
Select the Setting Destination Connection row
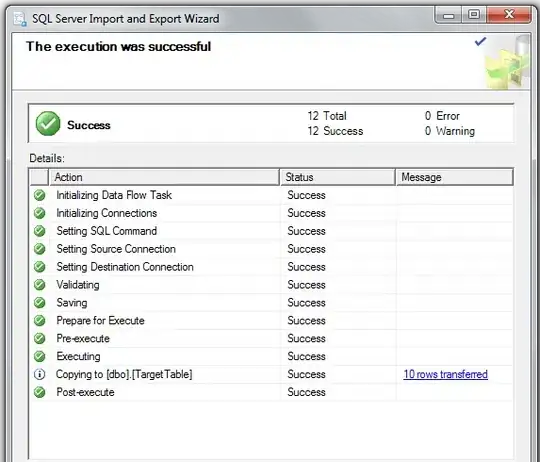[x=271, y=267]
